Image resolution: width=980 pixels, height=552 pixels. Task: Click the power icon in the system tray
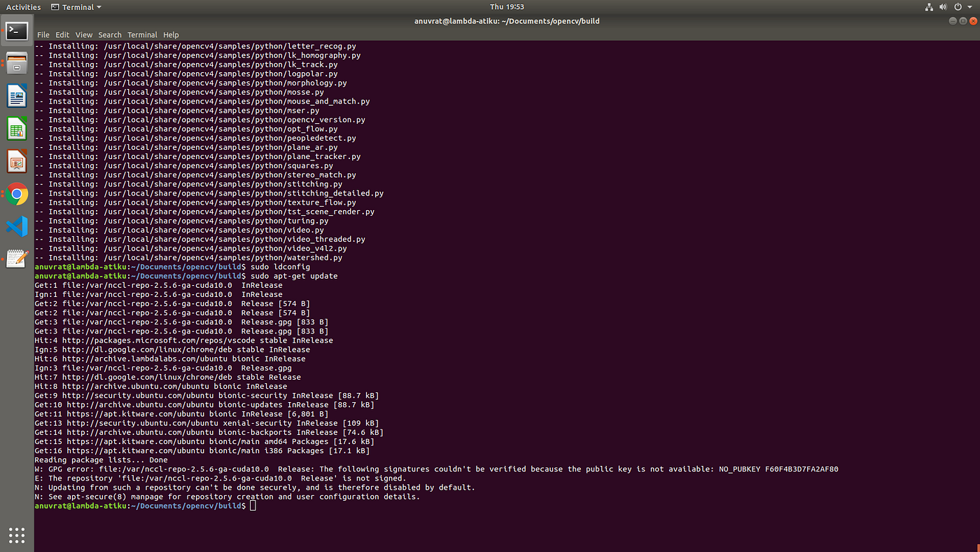(957, 6)
